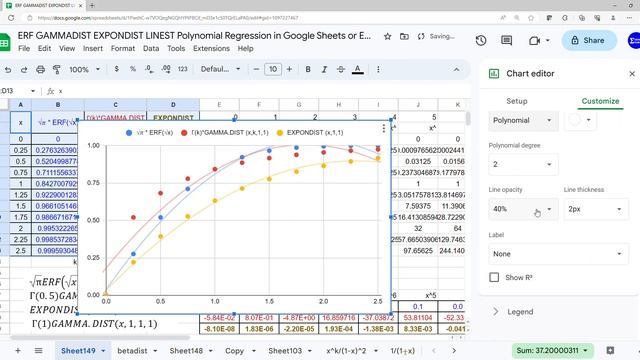Screen dimensions: 640x360
Task: Increase font size with plus button
Action: (289, 69)
